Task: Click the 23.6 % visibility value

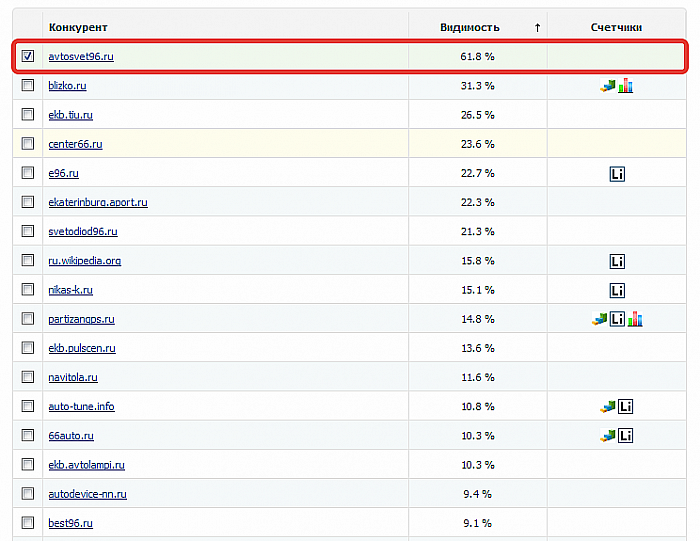Action: 477,144
